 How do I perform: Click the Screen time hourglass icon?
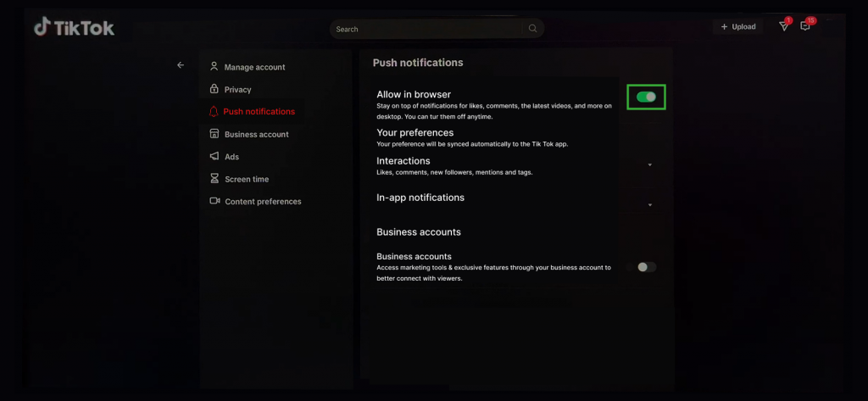[214, 179]
